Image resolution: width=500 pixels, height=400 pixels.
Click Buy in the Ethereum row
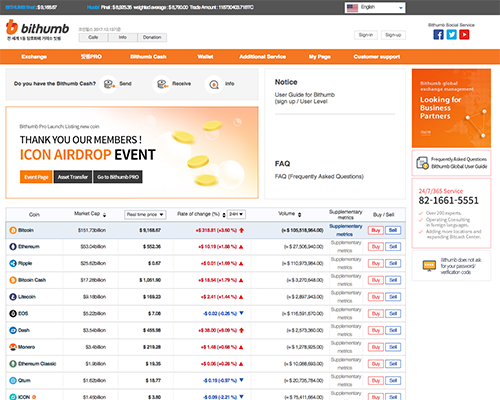point(376,247)
